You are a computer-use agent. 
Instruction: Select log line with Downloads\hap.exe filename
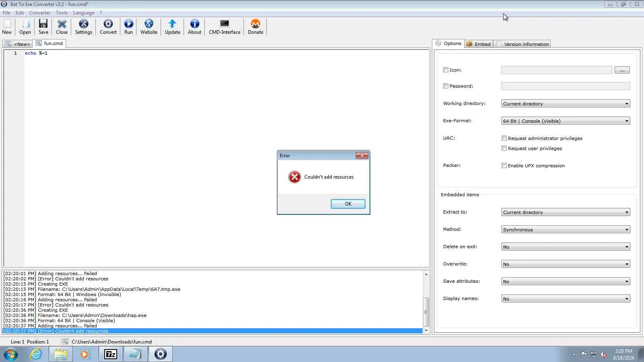tap(75, 315)
